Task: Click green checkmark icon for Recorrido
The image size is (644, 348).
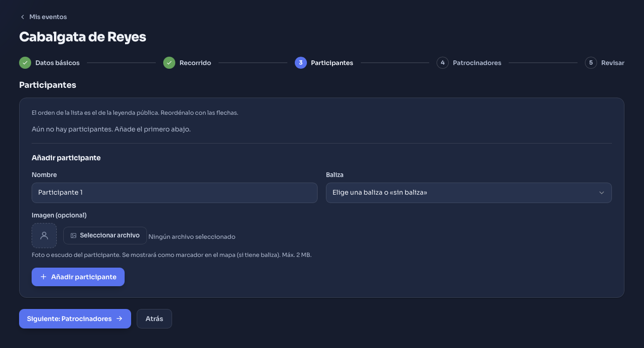Action: coord(169,63)
